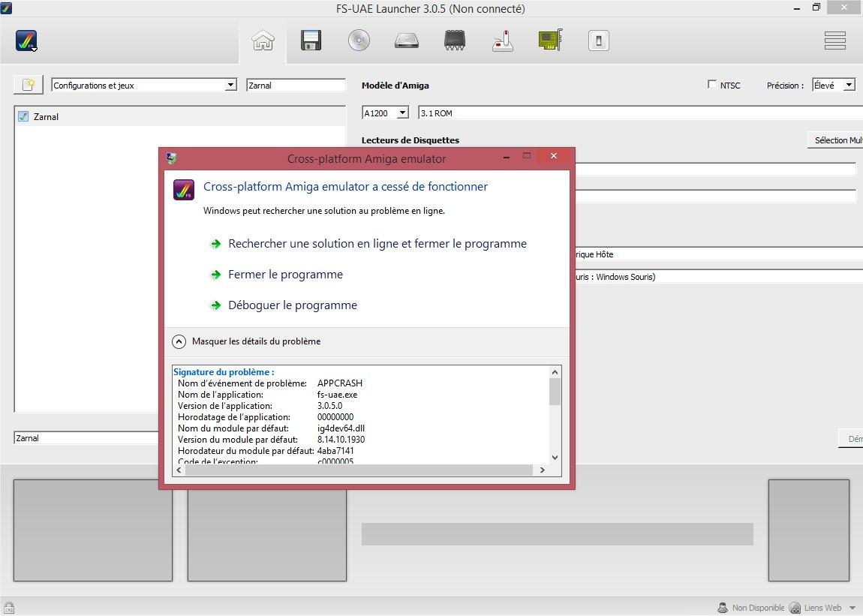
Task: Open the A1200 Amiga model dropdown
Action: (385, 113)
